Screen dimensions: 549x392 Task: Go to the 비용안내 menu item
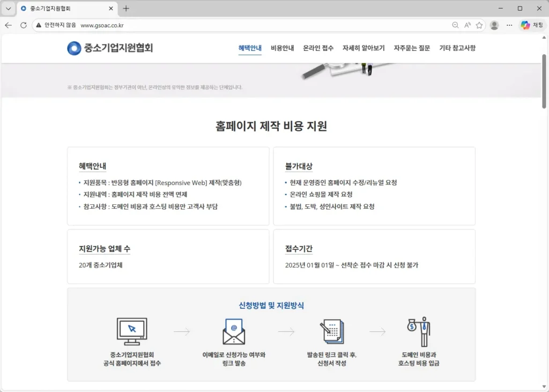[x=282, y=48]
